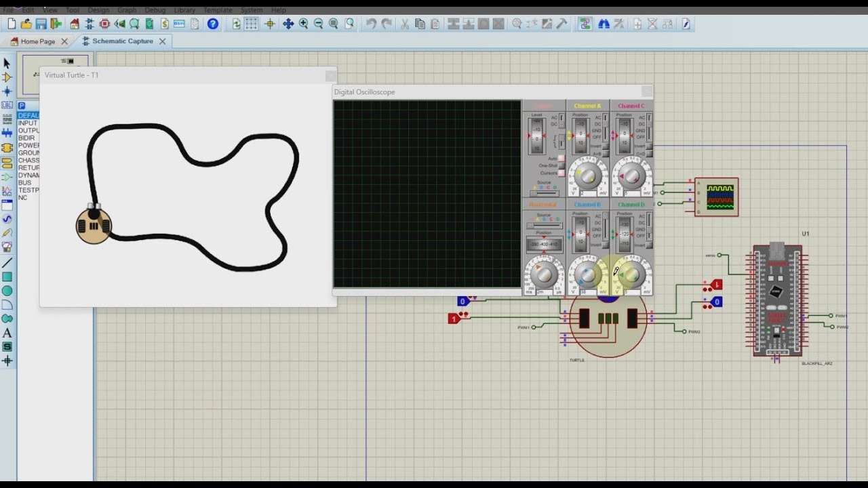
Task: Toggle the A+B button on Channel A
Action: point(605,153)
